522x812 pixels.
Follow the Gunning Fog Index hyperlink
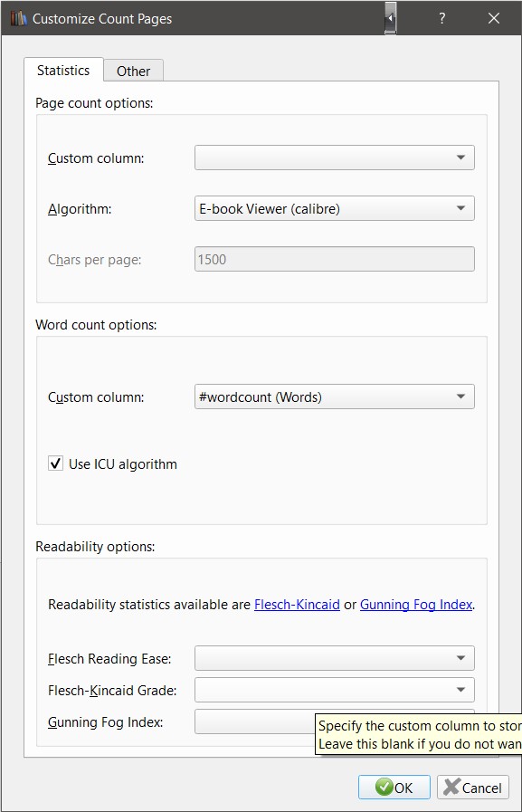pos(416,605)
